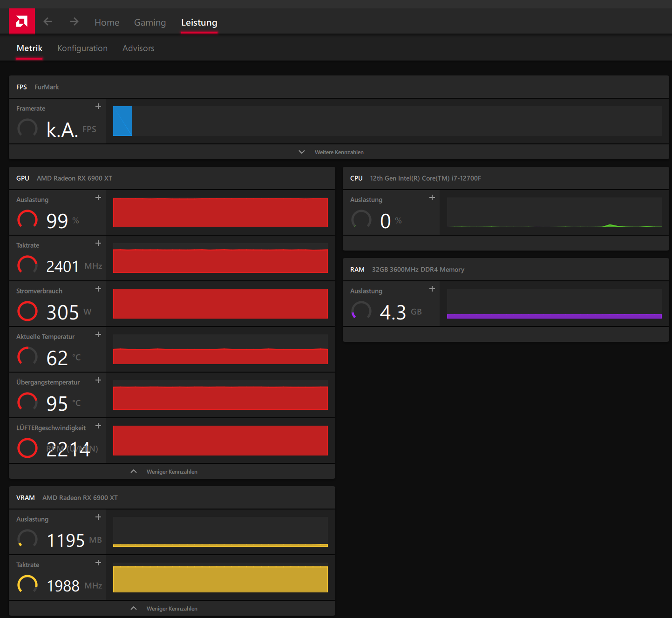Click plus icon for CPU Auslastung
The image size is (672, 618).
click(x=432, y=197)
